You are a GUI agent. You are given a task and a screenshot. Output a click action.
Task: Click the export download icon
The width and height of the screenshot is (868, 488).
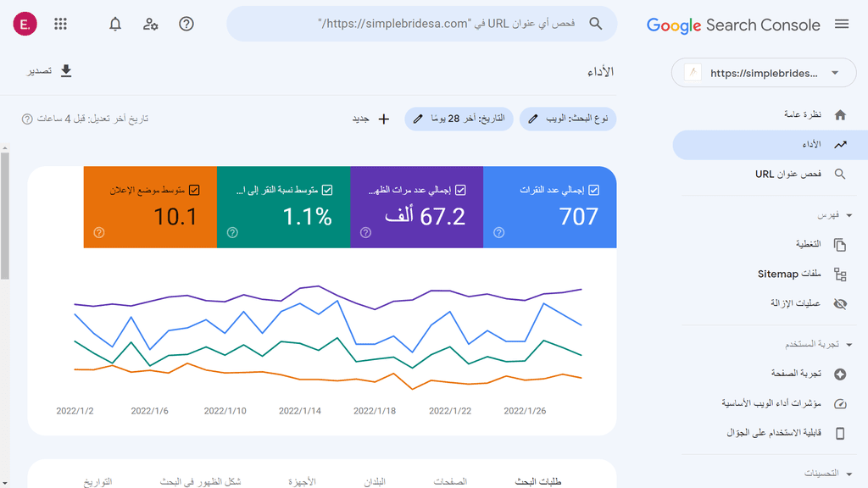(66, 71)
